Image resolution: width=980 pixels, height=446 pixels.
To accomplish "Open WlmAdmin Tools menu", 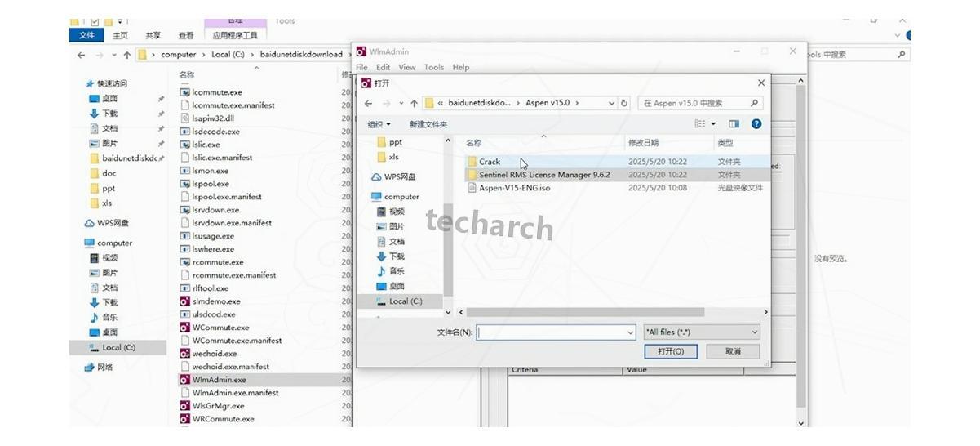I will tap(433, 67).
